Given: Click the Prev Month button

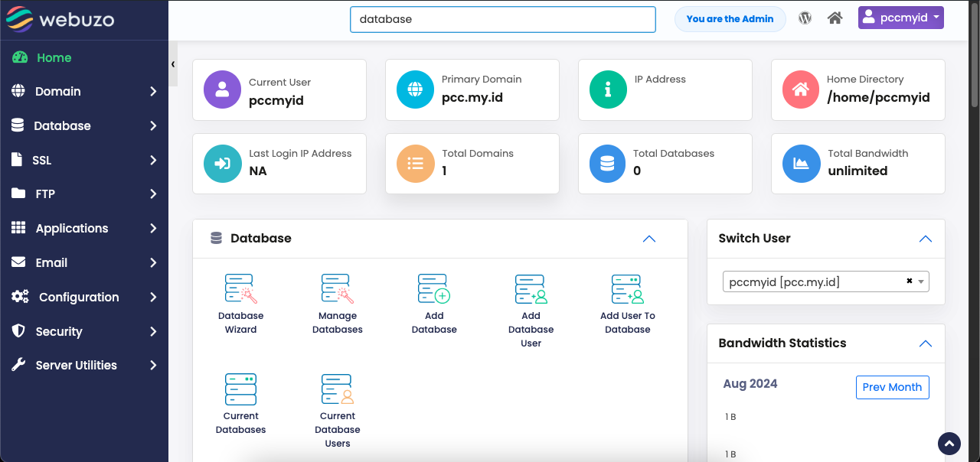Looking at the screenshot, I should (x=892, y=387).
